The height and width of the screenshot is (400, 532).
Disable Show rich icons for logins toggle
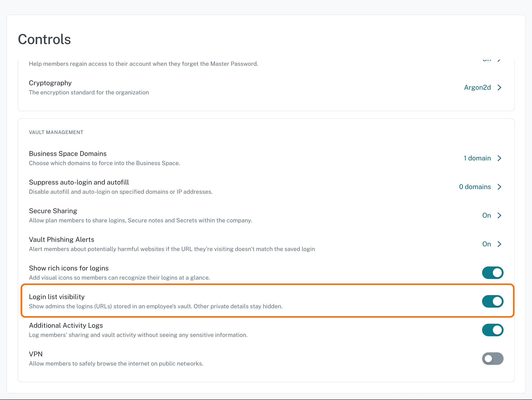pyautogui.click(x=493, y=273)
